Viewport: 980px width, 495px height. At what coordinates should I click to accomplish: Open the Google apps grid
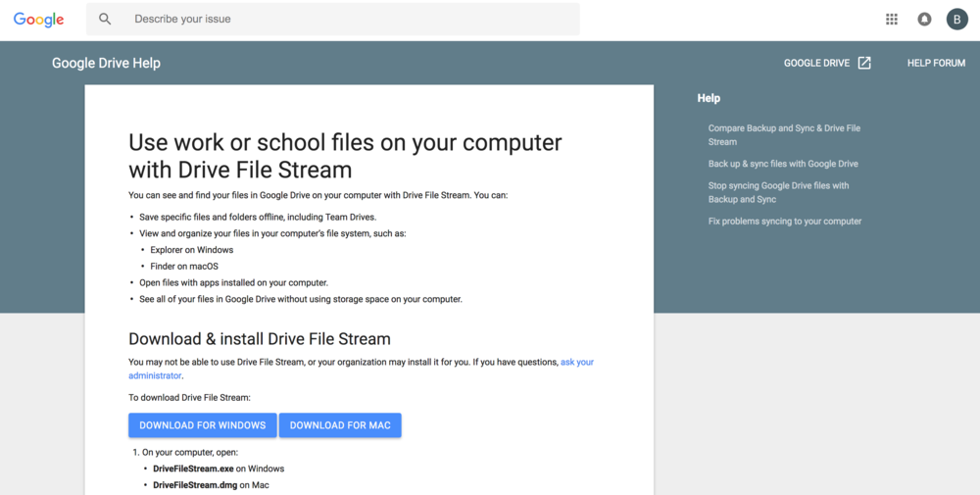coord(892,20)
